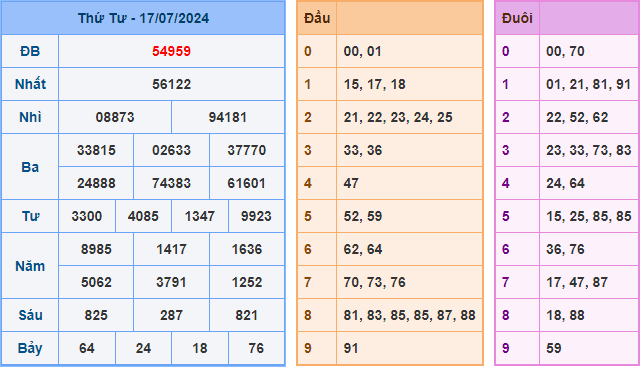The width and height of the screenshot is (641, 367).
Task: Select "01, 21, 81, 91" in Đuôi table
Action: click(x=589, y=84)
